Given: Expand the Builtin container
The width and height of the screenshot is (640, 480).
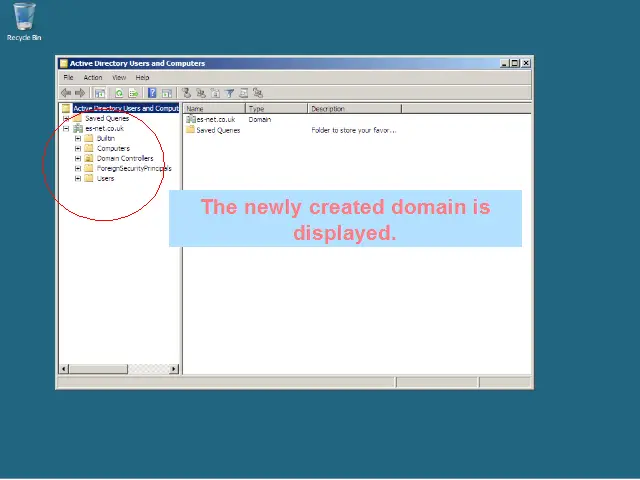Looking at the screenshot, I should pos(78,139).
